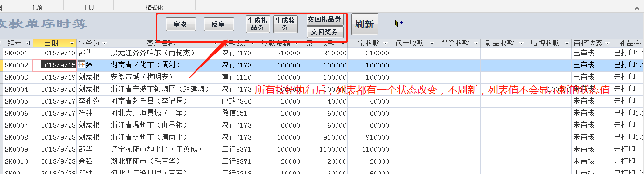The height and width of the screenshot is (174, 644).
Task: Click the 反审 button
Action: click(x=219, y=25)
